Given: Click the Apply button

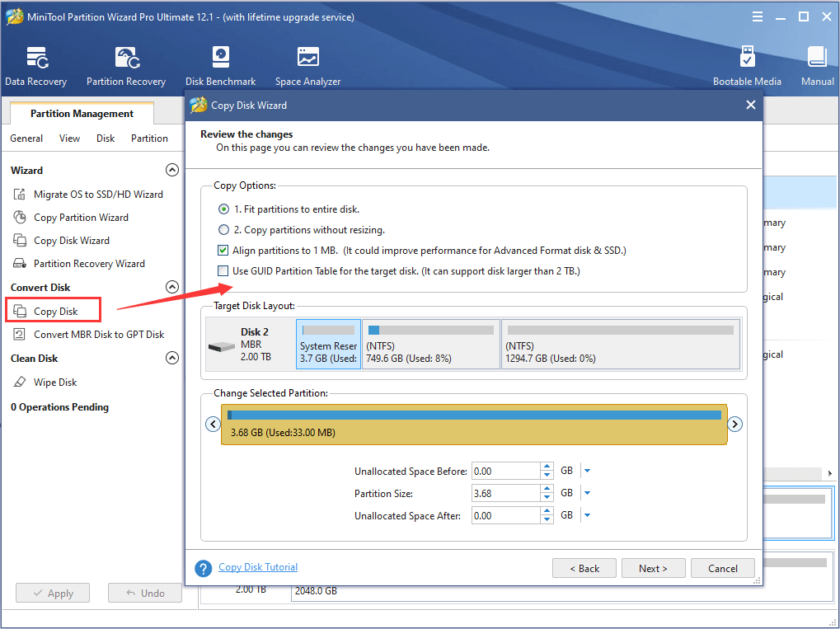Looking at the screenshot, I should (53, 593).
